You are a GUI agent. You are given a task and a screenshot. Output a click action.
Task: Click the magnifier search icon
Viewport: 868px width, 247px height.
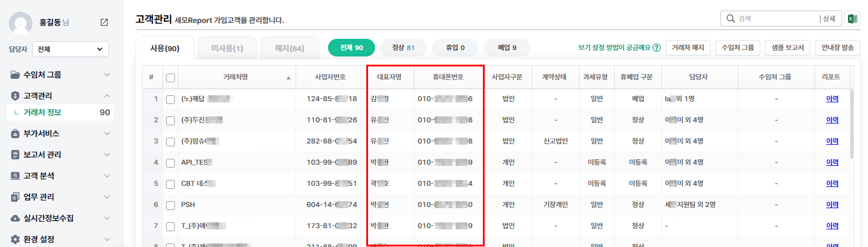click(730, 19)
